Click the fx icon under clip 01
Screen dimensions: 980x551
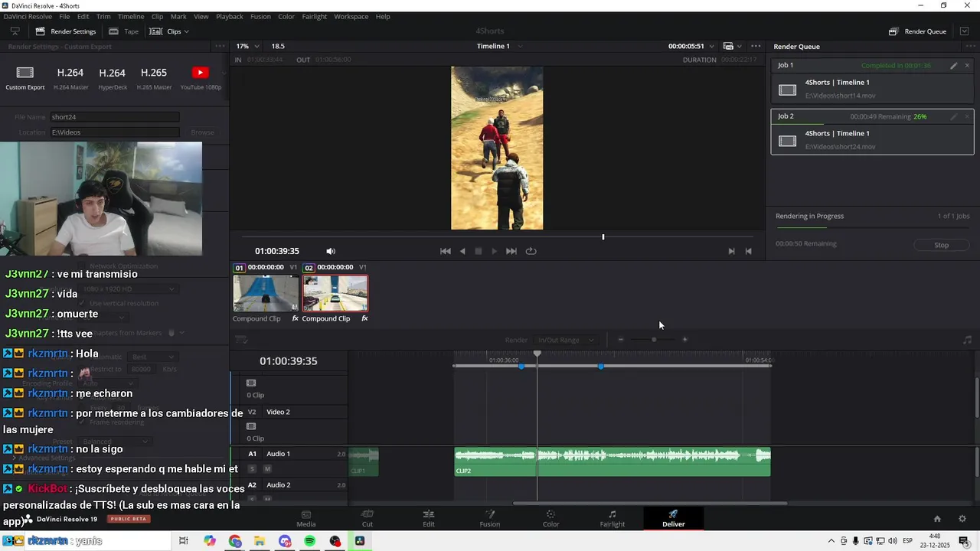click(296, 318)
